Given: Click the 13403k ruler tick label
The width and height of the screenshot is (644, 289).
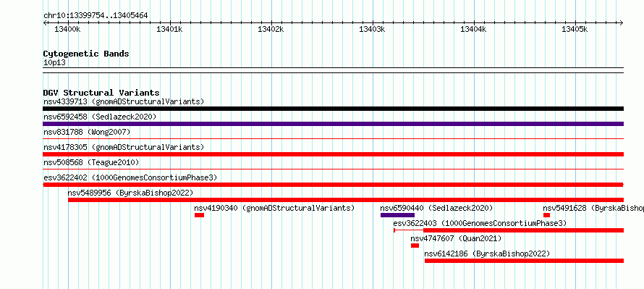Looking at the screenshot, I should coord(372,29).
